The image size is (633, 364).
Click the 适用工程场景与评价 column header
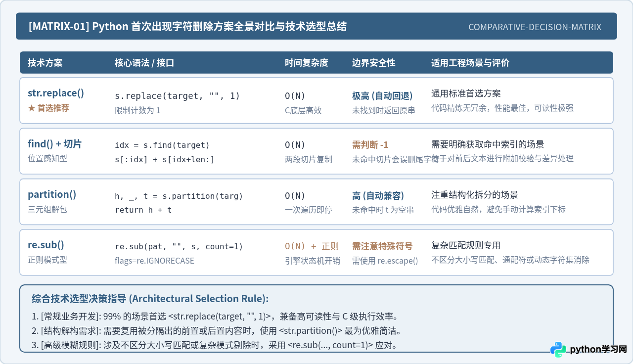(x=470, y=63)
